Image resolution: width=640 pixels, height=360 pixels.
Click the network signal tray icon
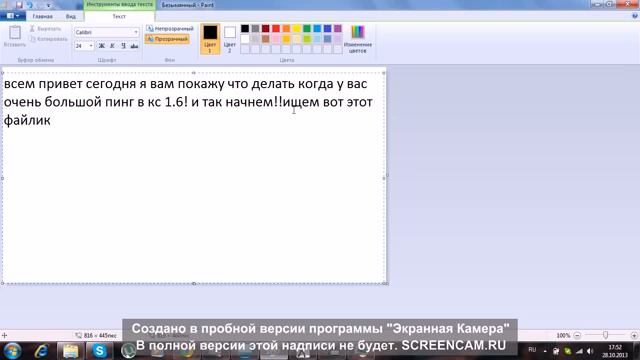[579, 351]
